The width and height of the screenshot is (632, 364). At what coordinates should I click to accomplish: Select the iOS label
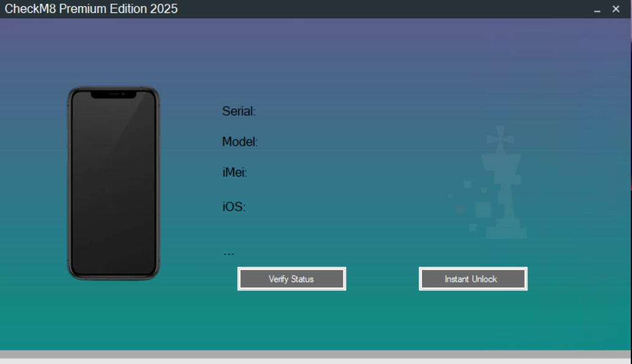pos(233,207)
